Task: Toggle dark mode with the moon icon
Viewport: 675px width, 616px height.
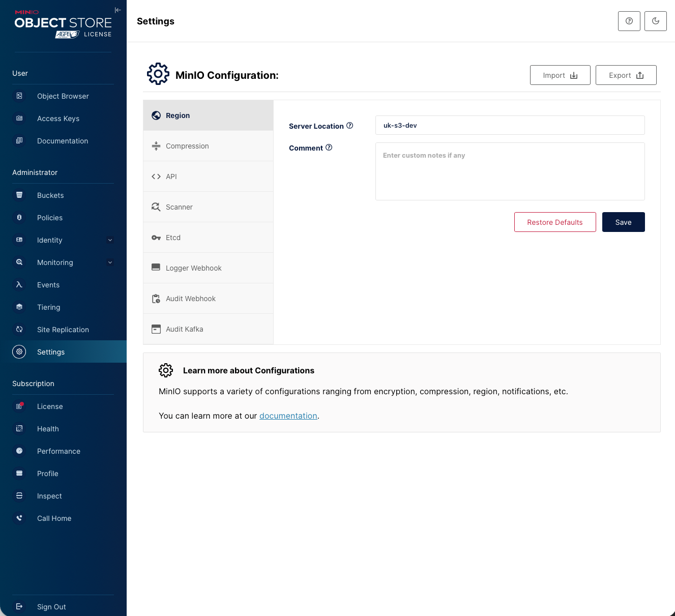Action: click(x=655, y=21)
